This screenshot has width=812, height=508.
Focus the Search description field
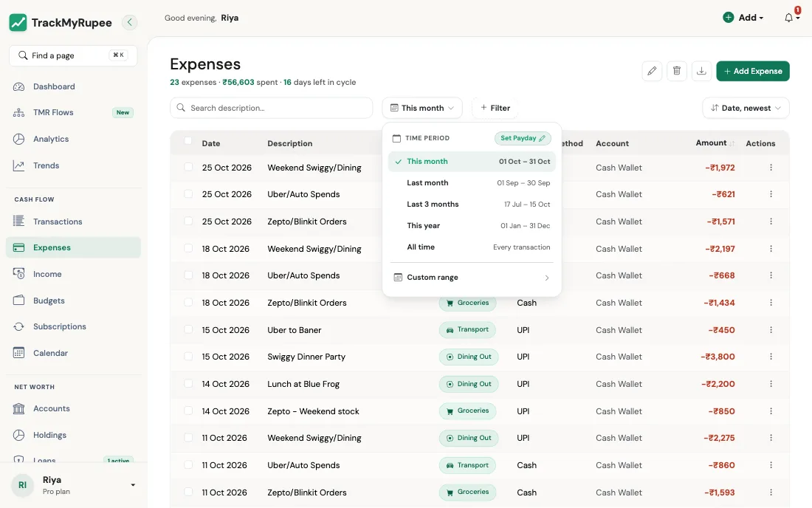[272, 108]
